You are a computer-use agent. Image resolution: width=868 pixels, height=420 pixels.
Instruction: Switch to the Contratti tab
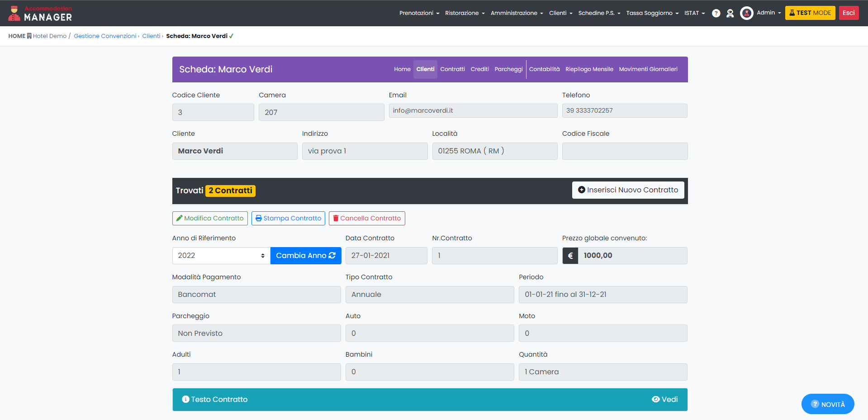click(x=452, y=69)
